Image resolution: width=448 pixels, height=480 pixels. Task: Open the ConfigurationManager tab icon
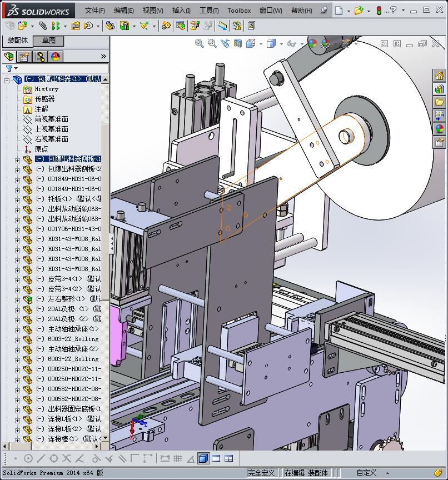coord(40,57)
